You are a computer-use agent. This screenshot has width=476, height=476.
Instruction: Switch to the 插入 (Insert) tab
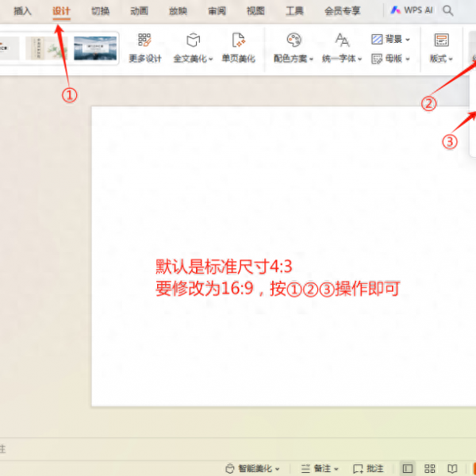point(22,11)
